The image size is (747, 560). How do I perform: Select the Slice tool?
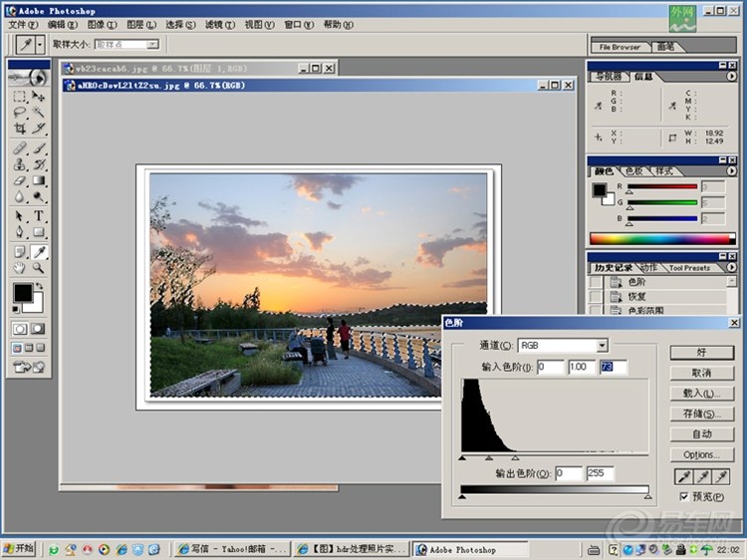[x=39, y=129]
